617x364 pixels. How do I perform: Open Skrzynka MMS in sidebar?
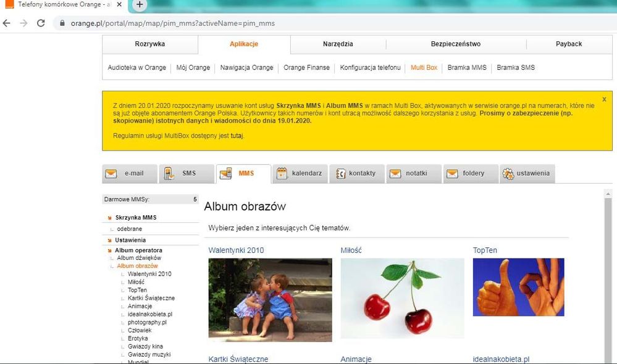pos(136,218)
